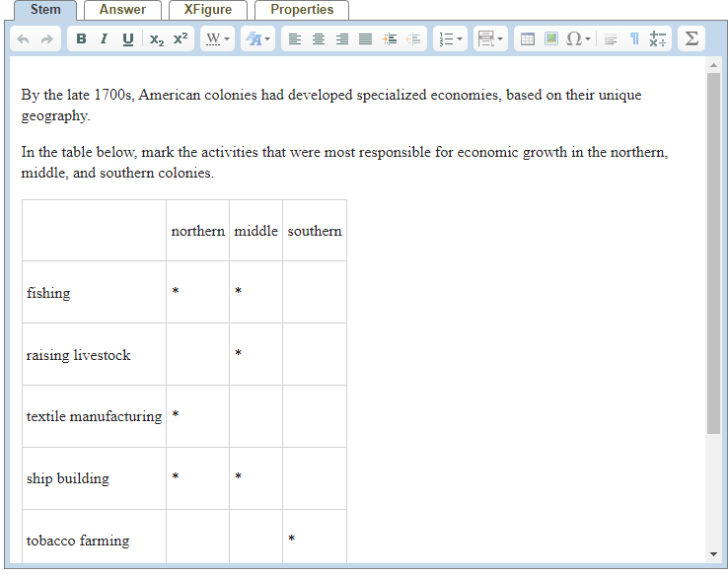The image size is (728, 576).
Task: Open the XFigure tab
Action: (208, 10)
